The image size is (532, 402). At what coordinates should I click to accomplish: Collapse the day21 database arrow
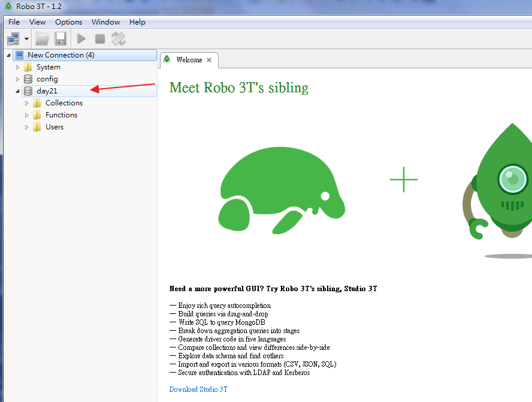[x=17, y=91]
